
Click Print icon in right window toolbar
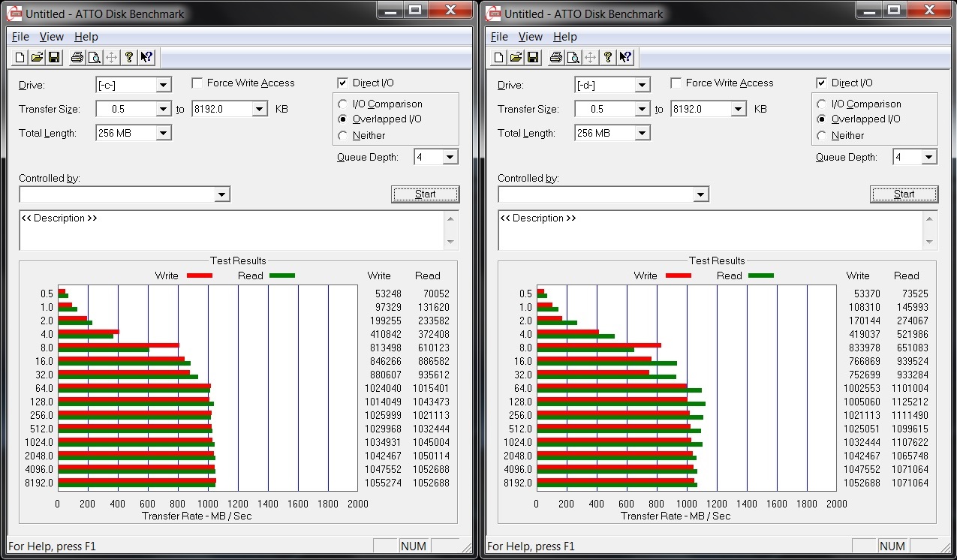pyautogui.click(x=555, y=57)
